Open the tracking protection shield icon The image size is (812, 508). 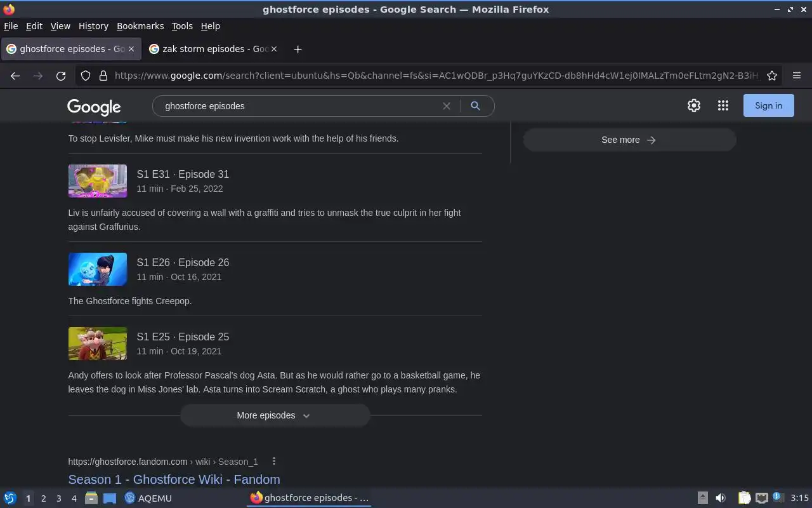[x=86, y=76]
